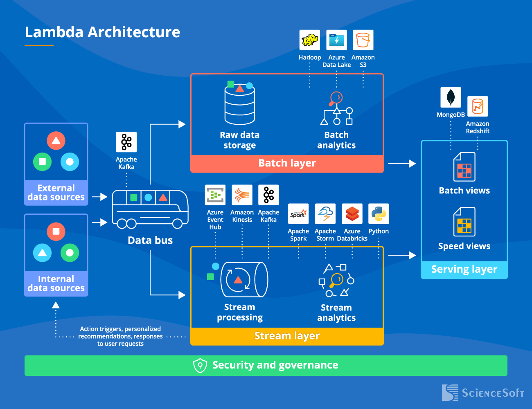The height and width of the screenshot is (409, 532).
Task: Select the Amazon Kinesis icon
Action: click(x=242, y=195)
